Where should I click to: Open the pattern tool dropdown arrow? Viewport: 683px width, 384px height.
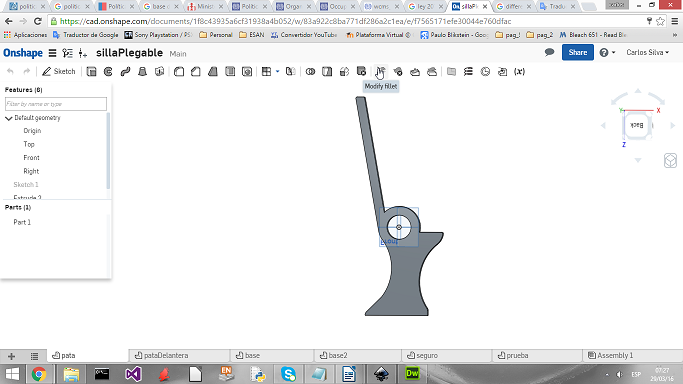[277, 71]
